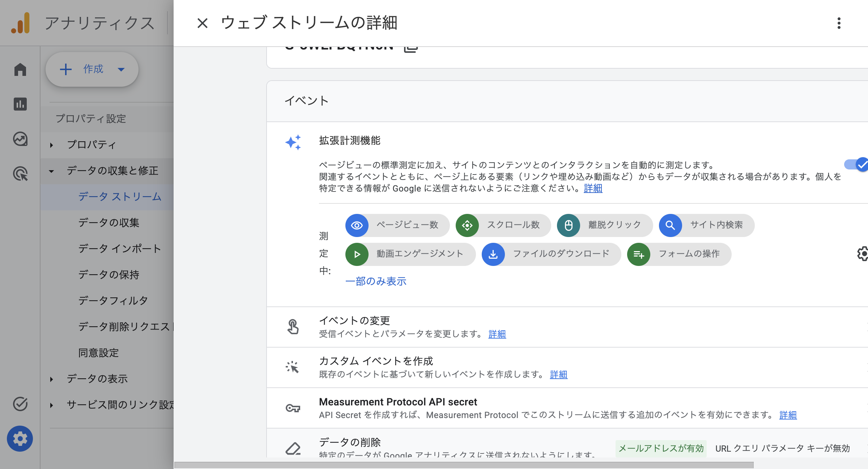Viewport: 868px width, 469px height.
Task: Click the フォームの操作 chip label
Action: [689, 254]
